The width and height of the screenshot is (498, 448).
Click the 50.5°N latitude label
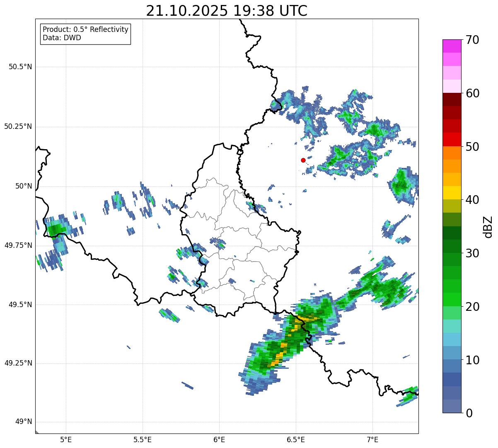tap(20, 67)
